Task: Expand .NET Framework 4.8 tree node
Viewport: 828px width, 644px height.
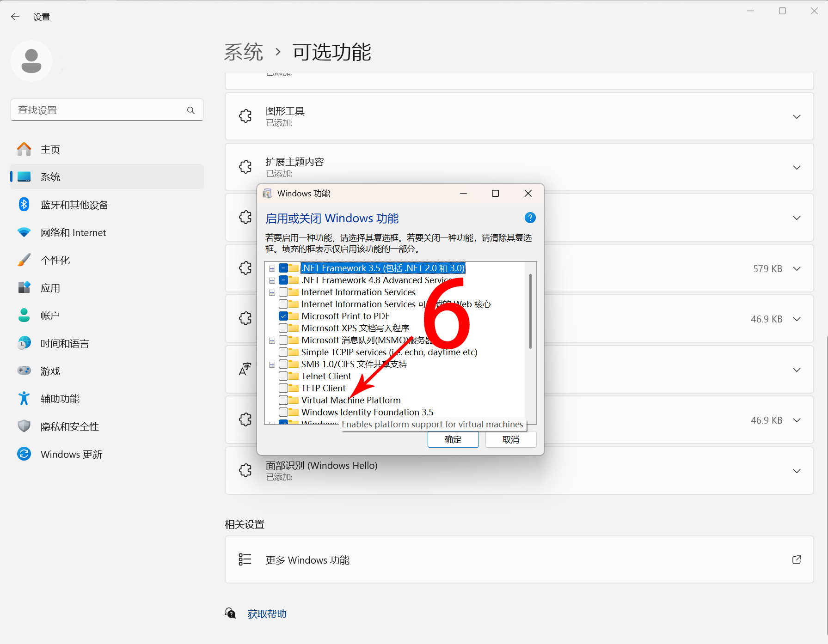Action: pos(272,280)
